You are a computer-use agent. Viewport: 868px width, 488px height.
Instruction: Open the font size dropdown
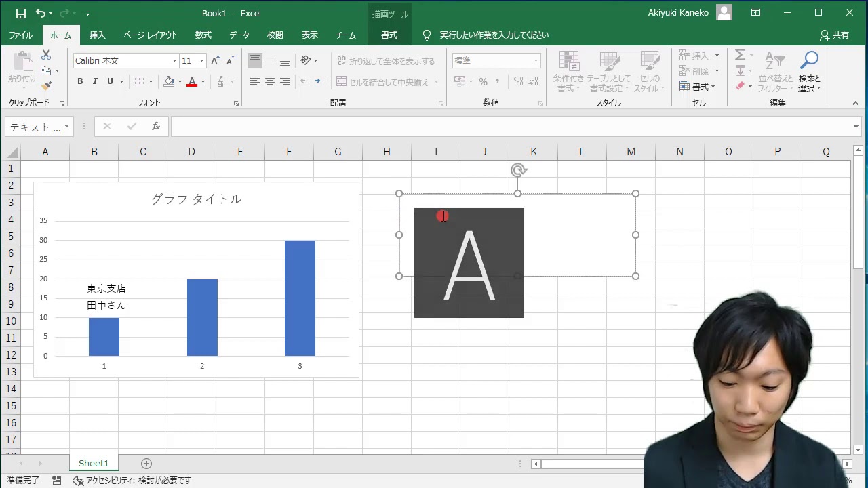[x=201, y=61]
